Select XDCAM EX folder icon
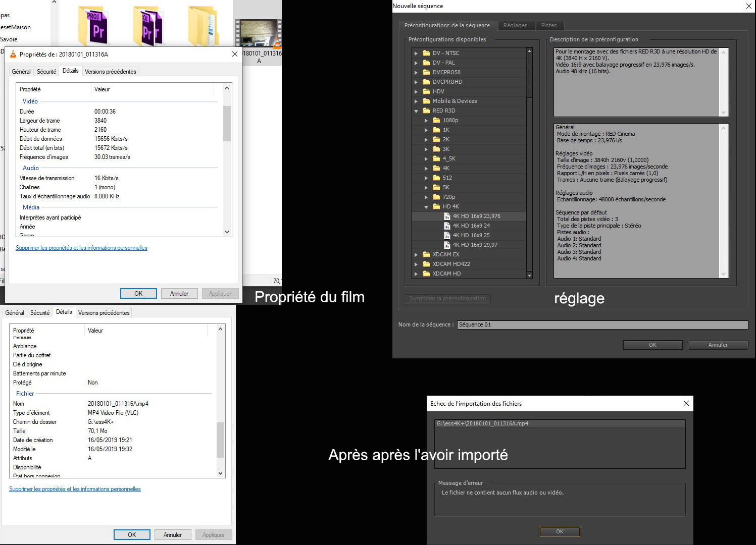Viewport: 756px width, 545px height. point(426,254)
